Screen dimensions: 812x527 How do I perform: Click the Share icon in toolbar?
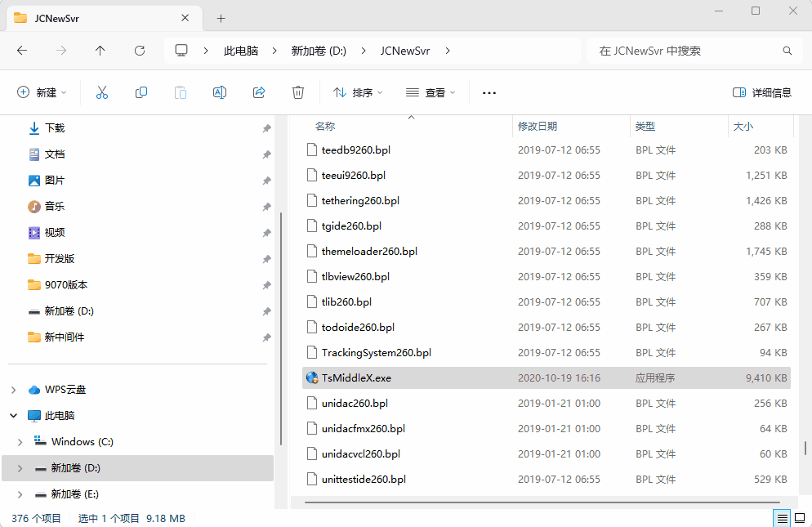click(x=259, y=92)
